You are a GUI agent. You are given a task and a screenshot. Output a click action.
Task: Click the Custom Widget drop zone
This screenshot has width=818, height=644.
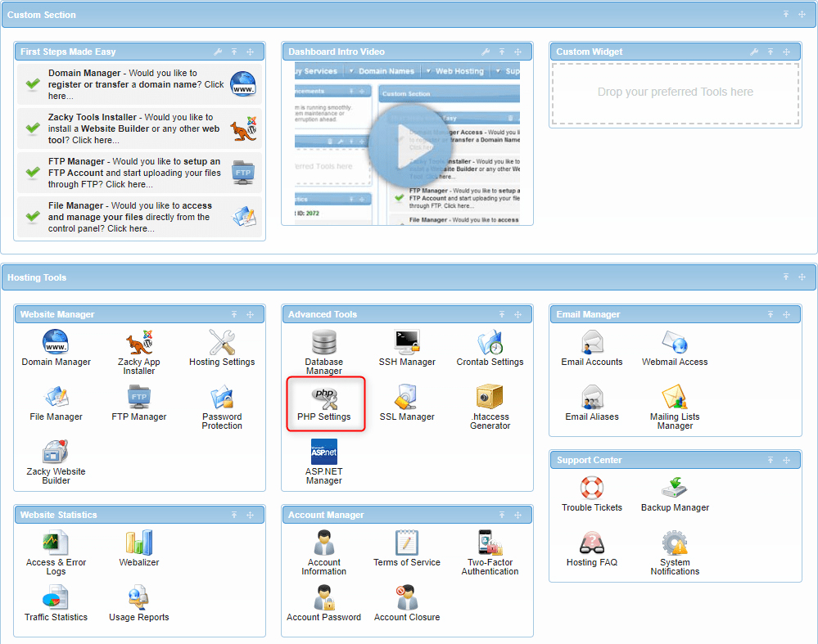point(675,92)
